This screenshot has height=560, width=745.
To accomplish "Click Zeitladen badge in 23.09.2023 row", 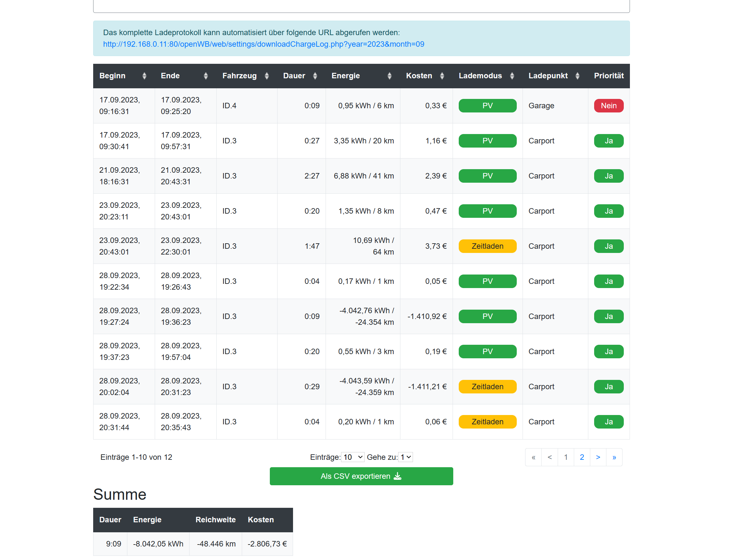I will (487, 246).
